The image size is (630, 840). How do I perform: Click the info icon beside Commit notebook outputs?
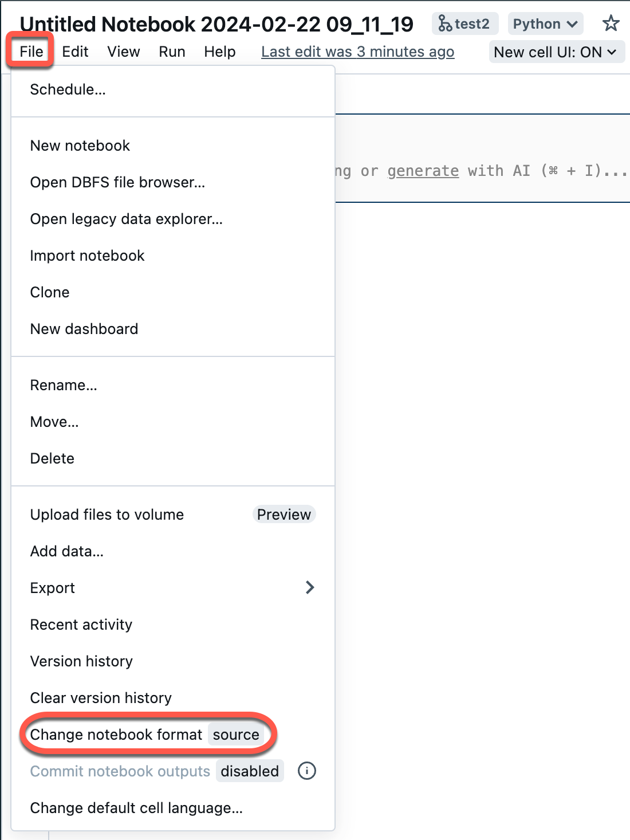307,771
